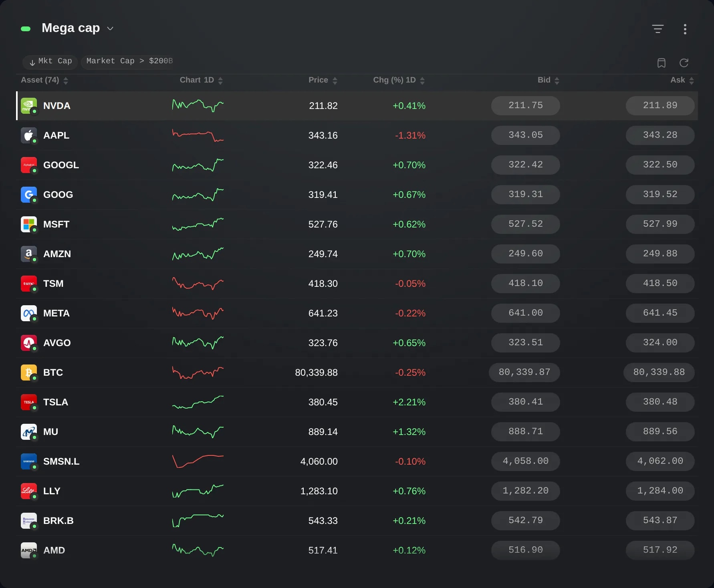Sort by the Chart 1D column
Screen dimensions: 714x588
201,80
